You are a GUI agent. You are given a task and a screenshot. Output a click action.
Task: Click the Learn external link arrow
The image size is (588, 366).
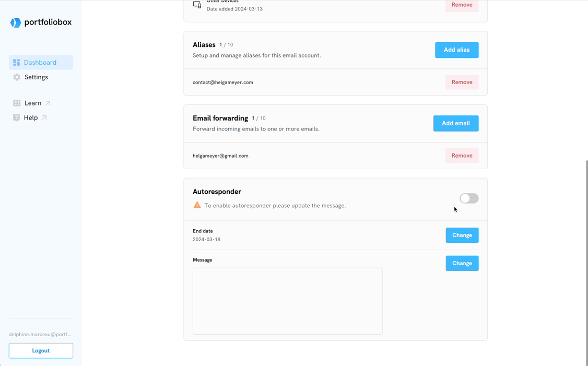[48, 103]
